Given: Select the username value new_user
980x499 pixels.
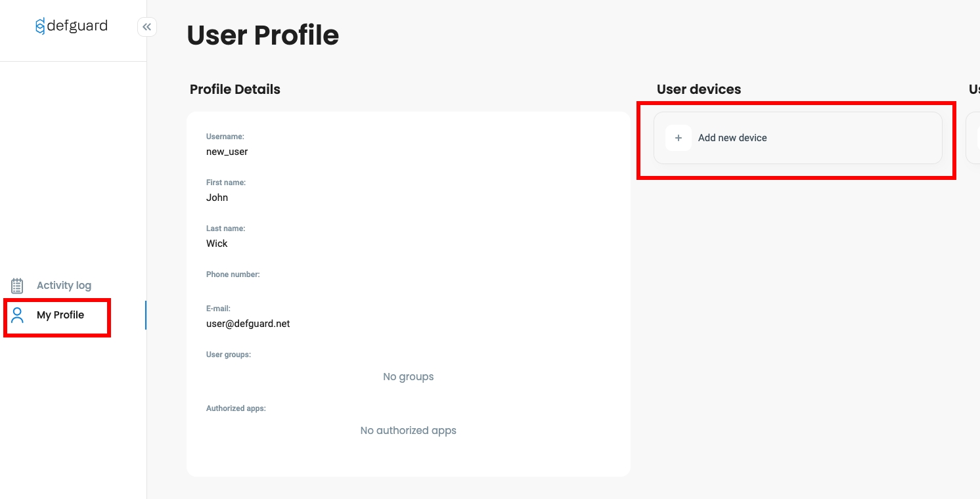Looking at the screenshot, I should 227,152.
